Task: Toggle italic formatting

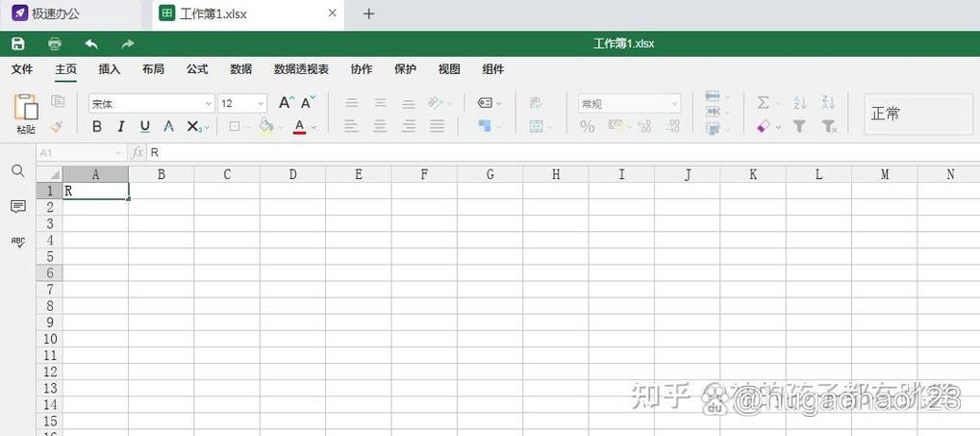Action: click(121, 126)
